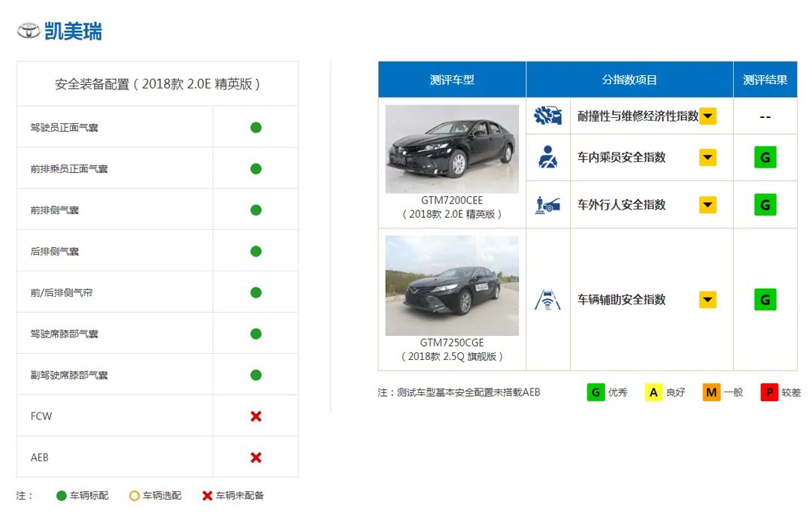The width and height of the screenshot is (812, 526).
Task: Expand the 耐撞性与维修经济性指数 yellow arrow
Action: (708, 116)
